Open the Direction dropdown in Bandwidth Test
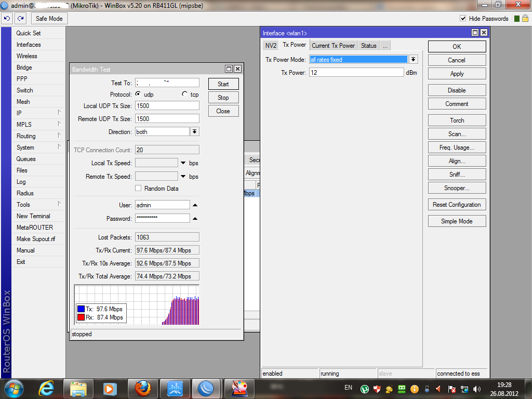This screenshot has width=532, height=399. coord(195,132)
